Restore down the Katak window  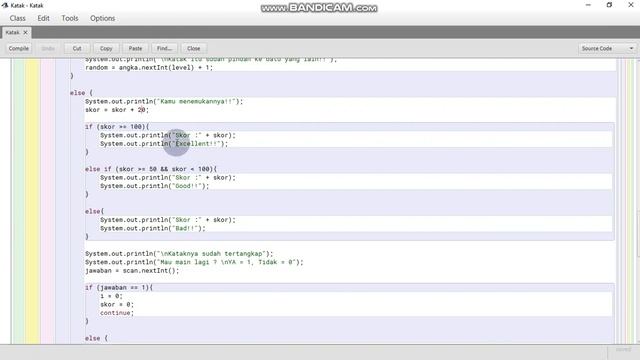pyautogui.click(x=609, y=5)
